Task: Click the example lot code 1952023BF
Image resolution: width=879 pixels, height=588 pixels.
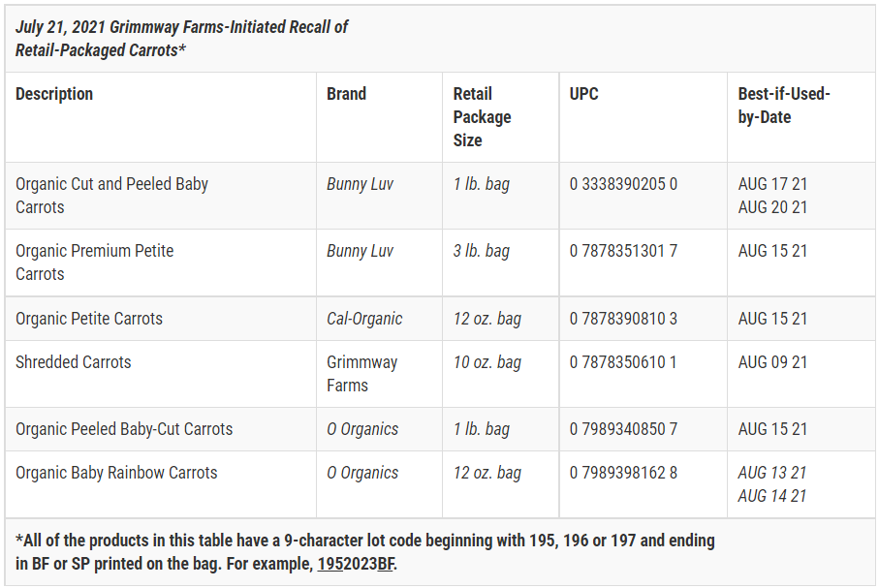Action: pos(356,564)
